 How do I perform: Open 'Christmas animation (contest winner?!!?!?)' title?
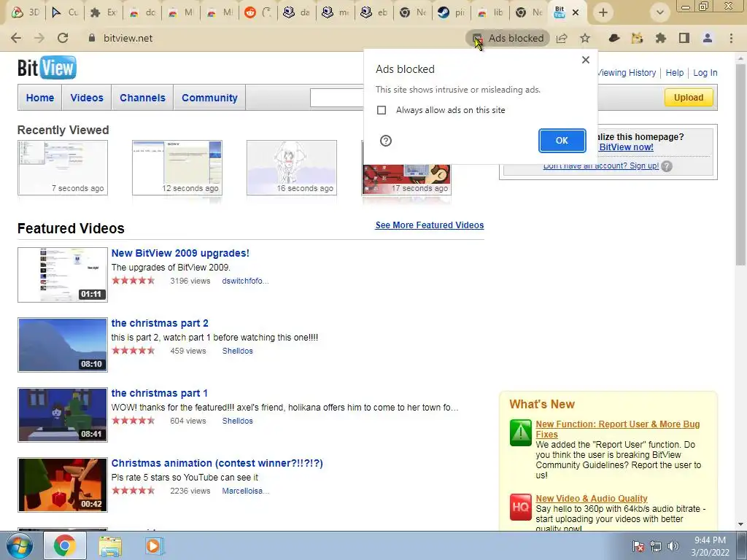[217, 463]
